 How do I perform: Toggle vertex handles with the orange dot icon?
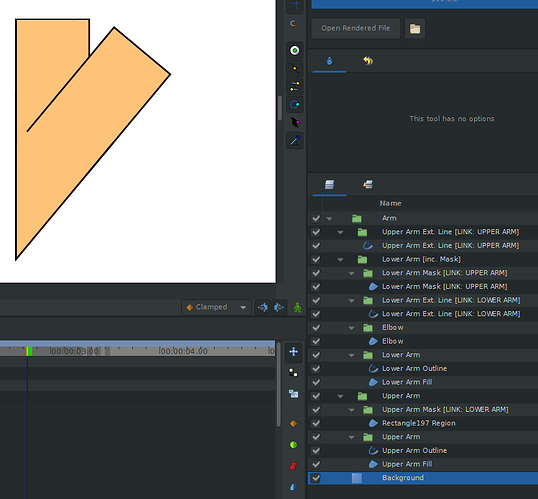pyautogui.click(x=294, y=69)
